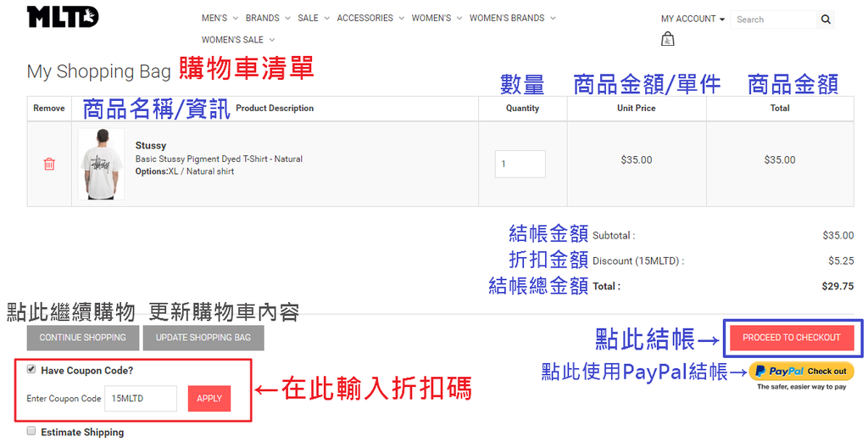The height and width of the screenshot is (448, 868).
Task: Click the search magnifier icon
Action: [826, 20]
